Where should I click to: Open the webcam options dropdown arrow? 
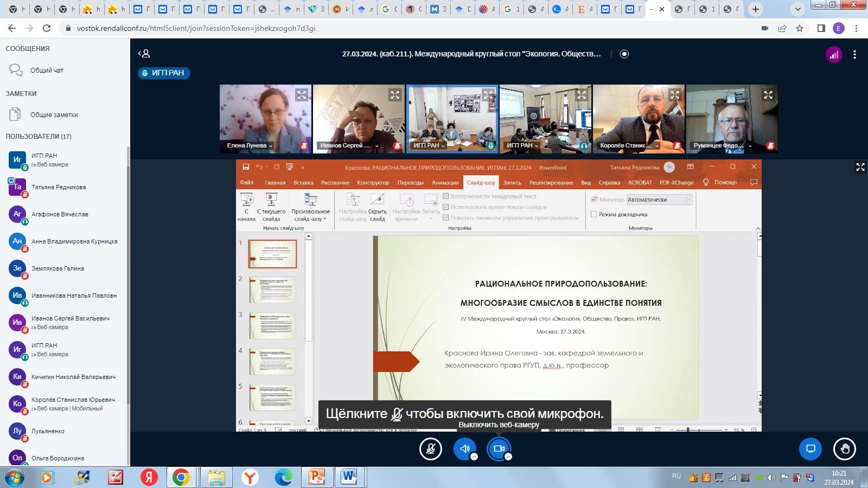508,457
